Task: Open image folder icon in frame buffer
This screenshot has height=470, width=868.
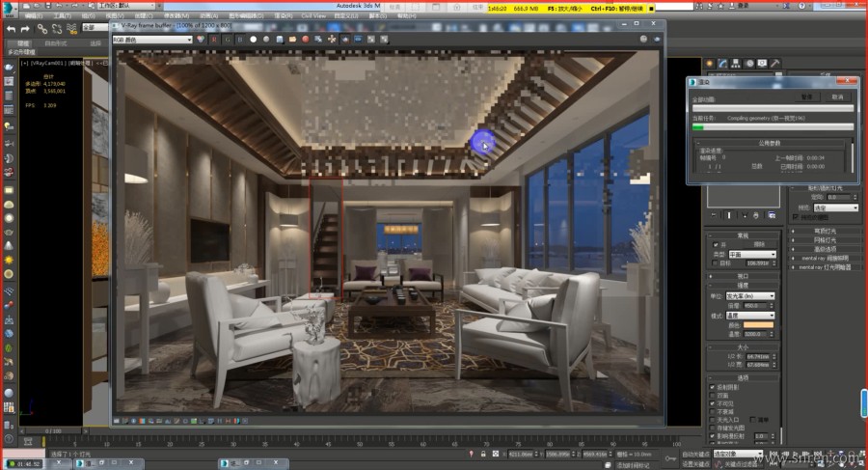Action: pyautogui.click(x=292, y=40)
